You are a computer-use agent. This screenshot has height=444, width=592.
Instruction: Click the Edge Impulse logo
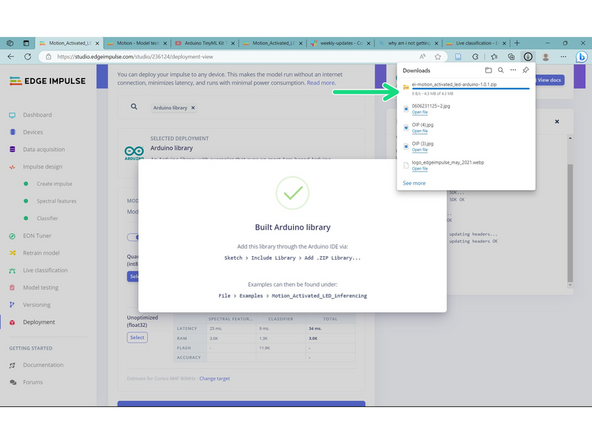[48, 81]
